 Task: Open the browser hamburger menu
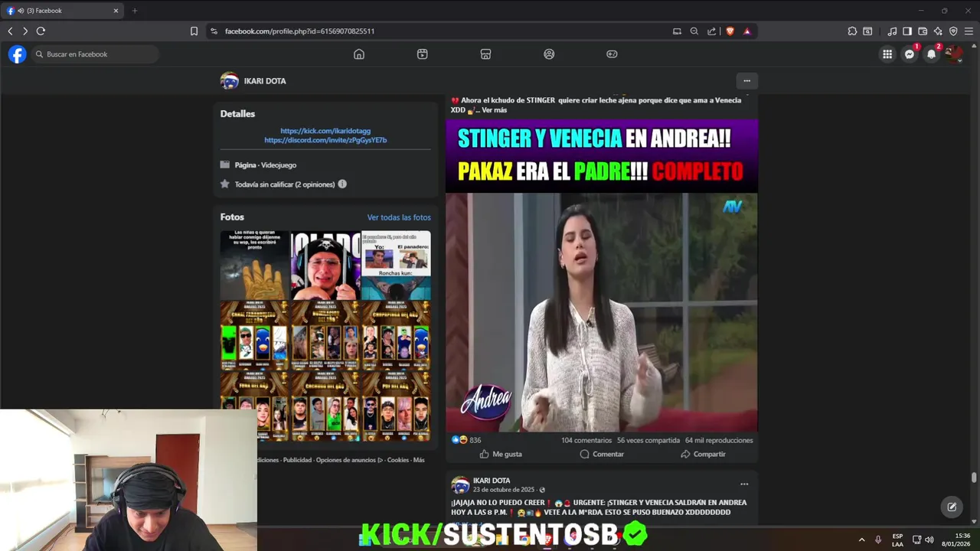click(x=969, y=31)
